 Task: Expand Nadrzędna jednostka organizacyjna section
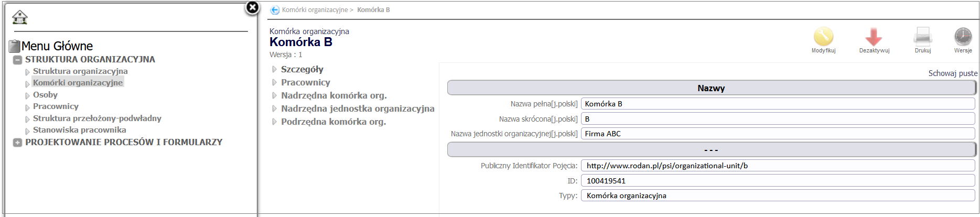[x=357, y=108]
